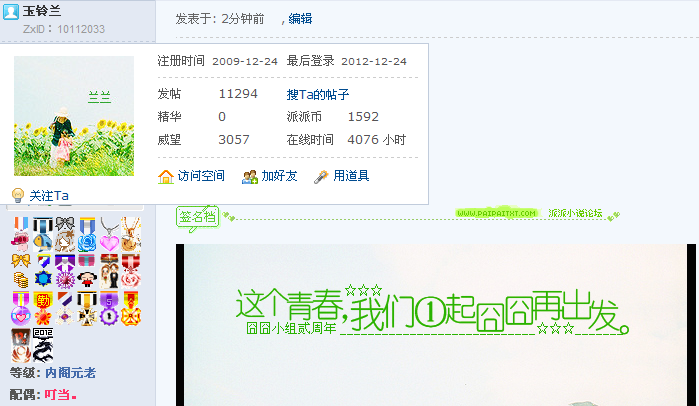Click the blue rose medal
The height and width of the screenshot is (406, 699).
87,234
